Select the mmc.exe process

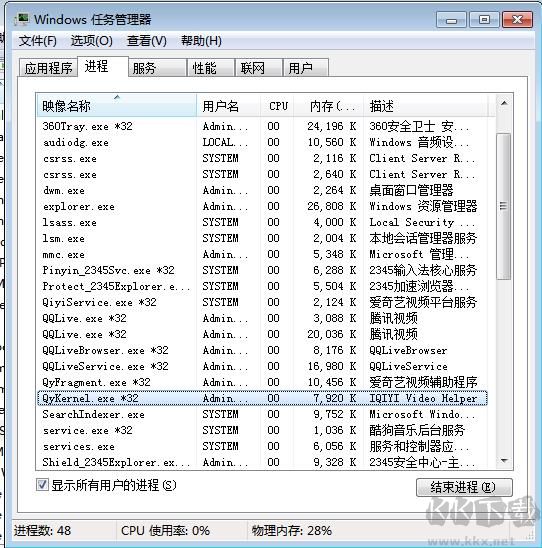[262, 254]
